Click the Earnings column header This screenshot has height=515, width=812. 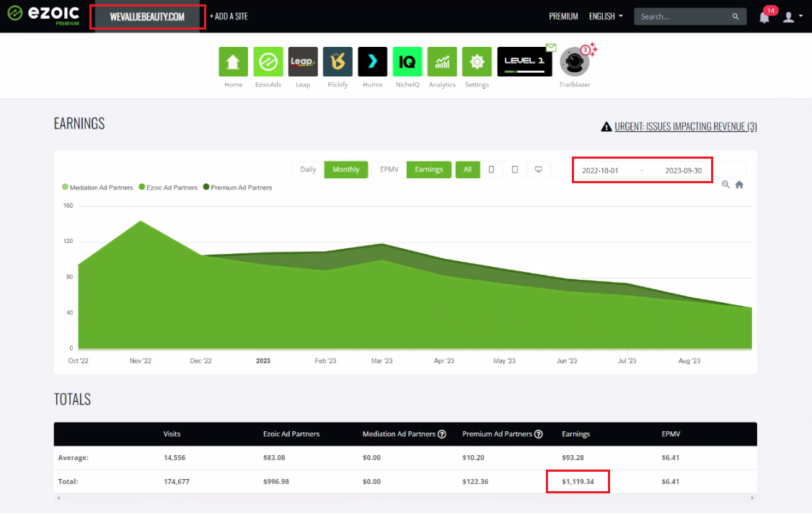coord(576,434)
